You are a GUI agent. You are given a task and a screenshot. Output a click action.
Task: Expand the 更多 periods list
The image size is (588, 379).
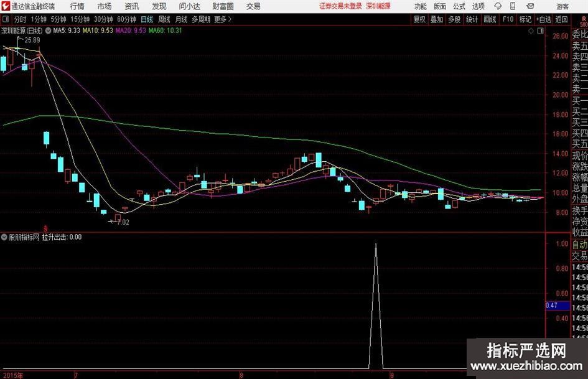(223, 19)
